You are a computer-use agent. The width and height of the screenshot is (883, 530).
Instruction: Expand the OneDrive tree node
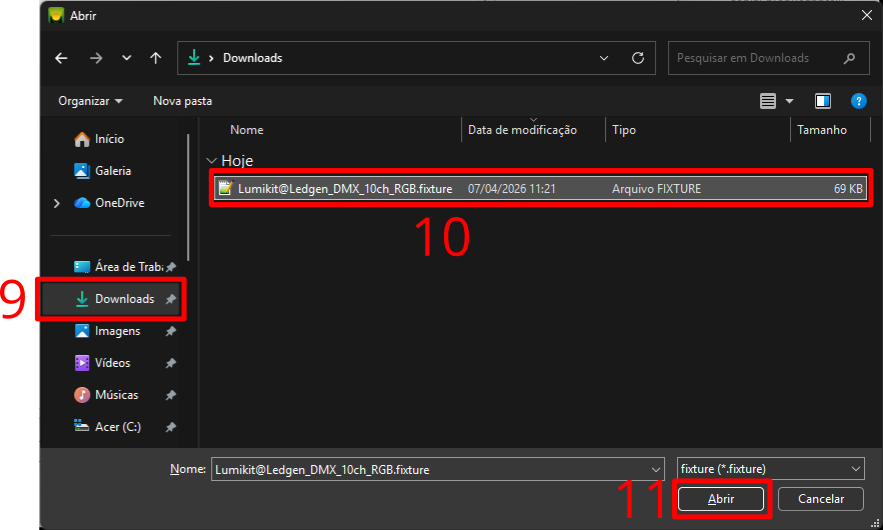[56, 203]
